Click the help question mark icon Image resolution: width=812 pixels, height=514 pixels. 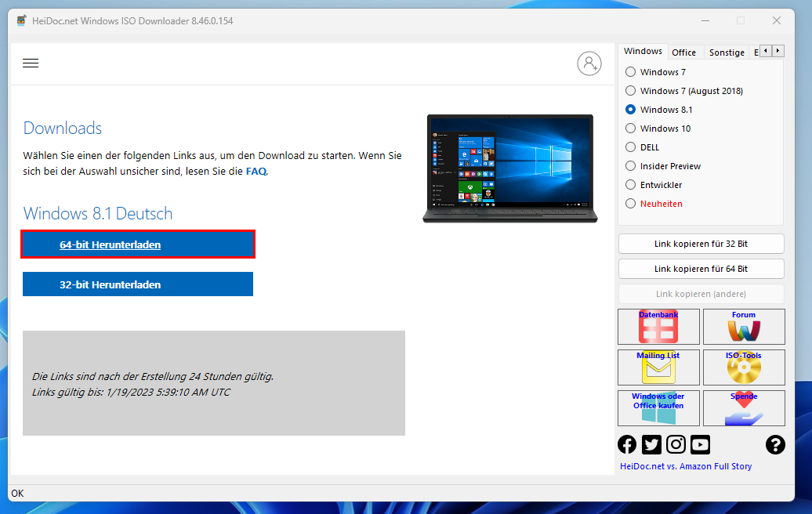775,444
